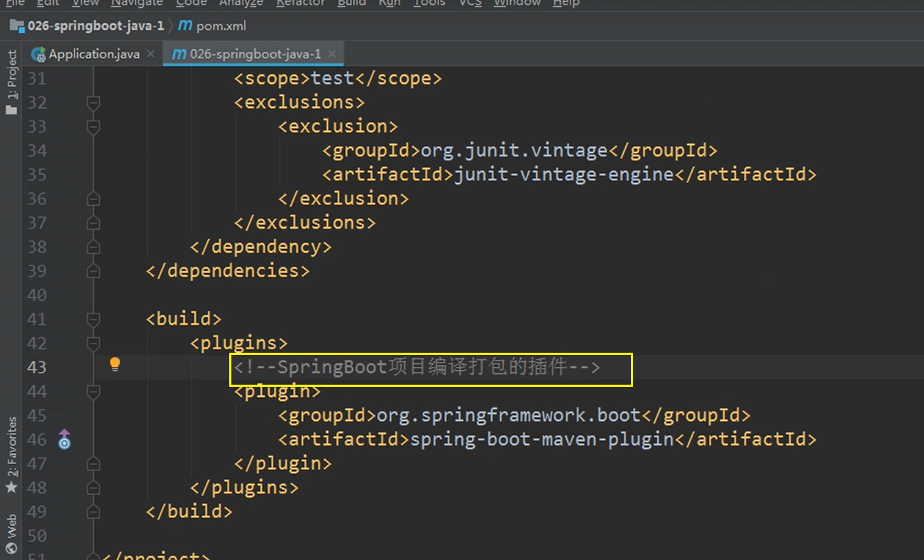Click fold marker at closing build line 49
Viewport: 924px width, 560px height.
click(x=93, y=512)
